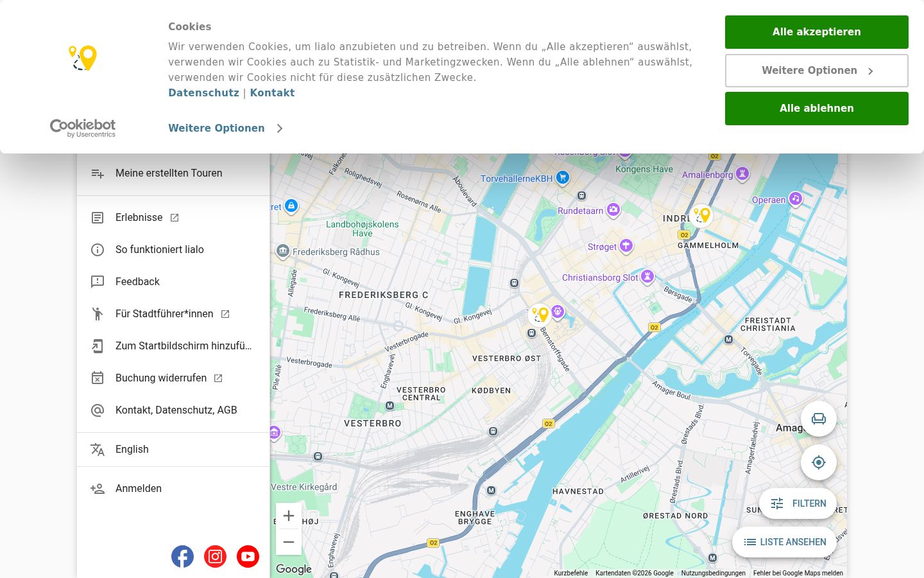
Task: Click the lialo logo in cookie banner
Action: click(83, 58)
